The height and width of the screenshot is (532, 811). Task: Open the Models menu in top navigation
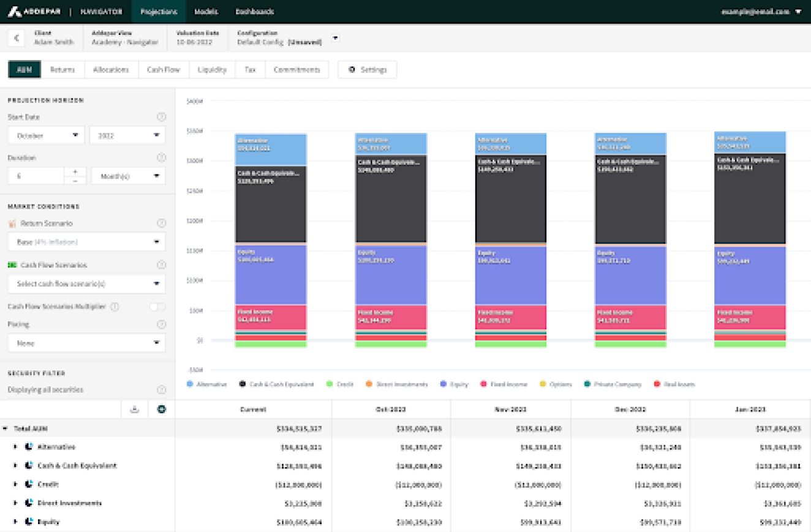[x=206, y=12]
